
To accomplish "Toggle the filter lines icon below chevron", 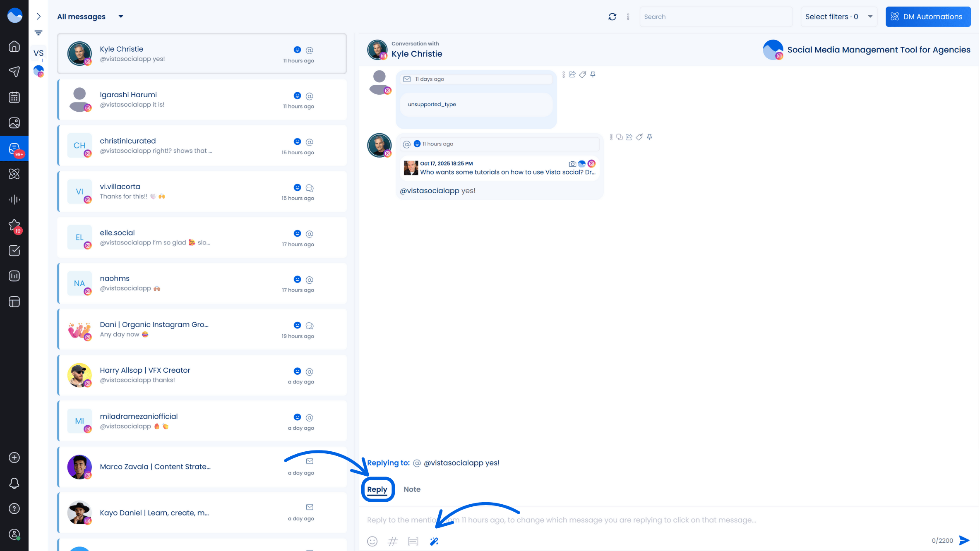I will click(x=38, y=33).
